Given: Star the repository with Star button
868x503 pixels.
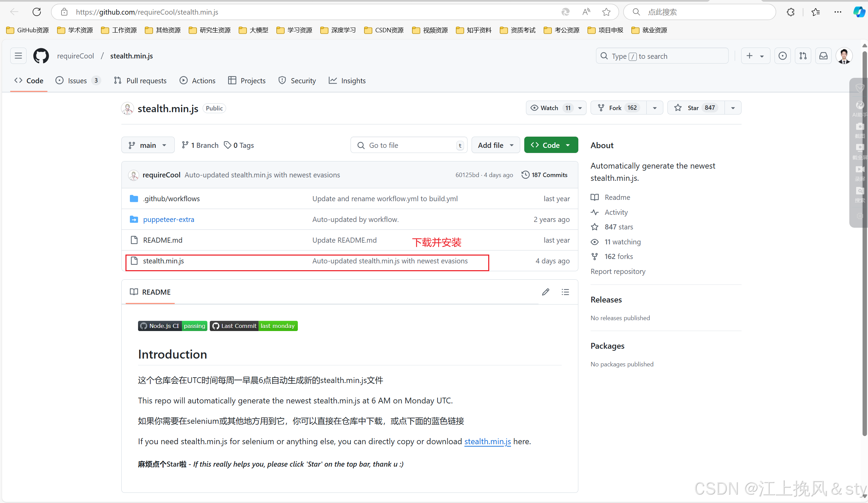Looking at the screenshot, I should coord(696,108).
